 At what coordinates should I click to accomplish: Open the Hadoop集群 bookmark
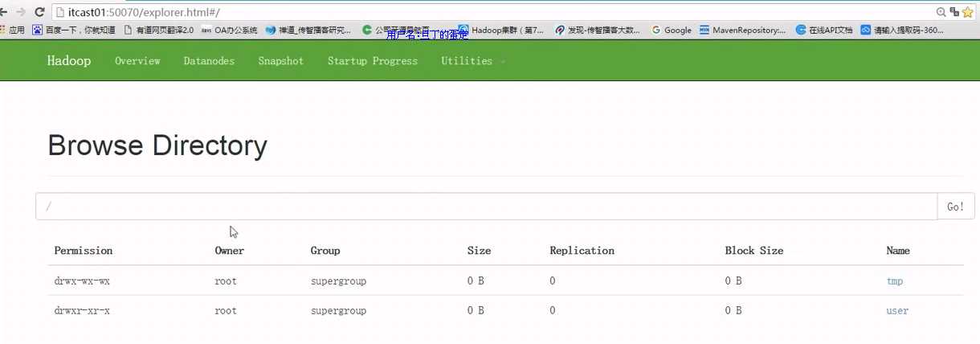coord(500,30)
